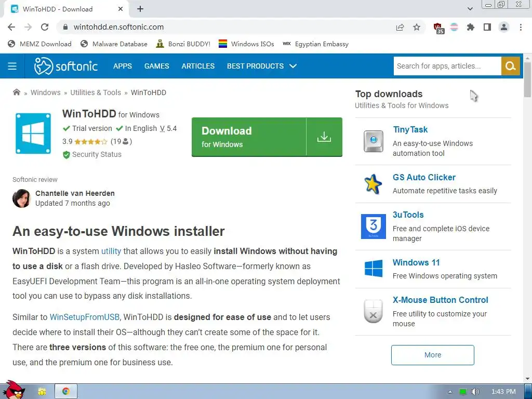532x399 pixels.
Task: Click the 'utility' link in the review
Action: [x=111, y=251]
